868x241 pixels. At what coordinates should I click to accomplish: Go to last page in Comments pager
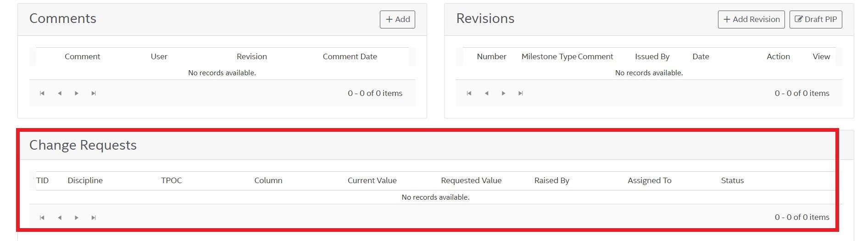(94, 93)
